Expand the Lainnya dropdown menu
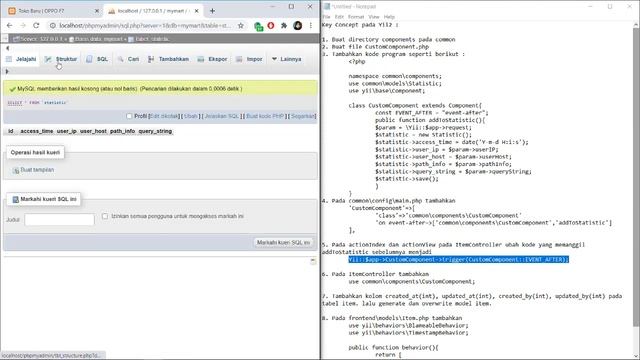The image size is (640, 360). coord(287,59)
